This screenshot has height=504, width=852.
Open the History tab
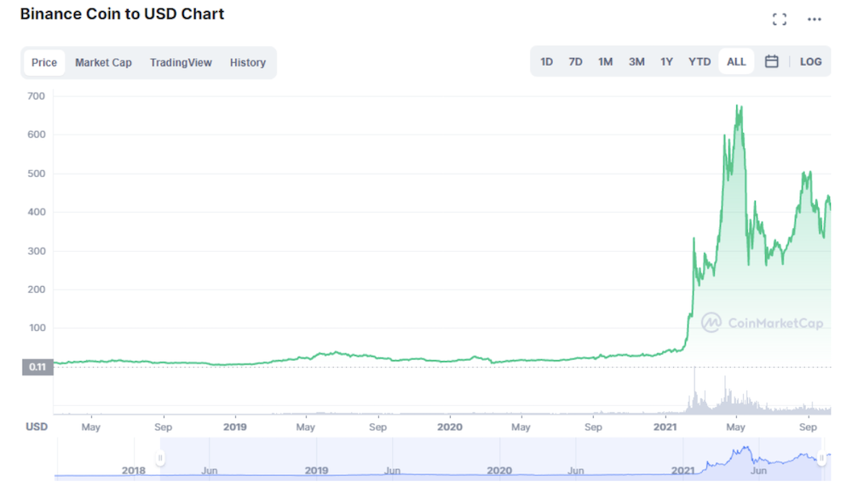(248, 62)
